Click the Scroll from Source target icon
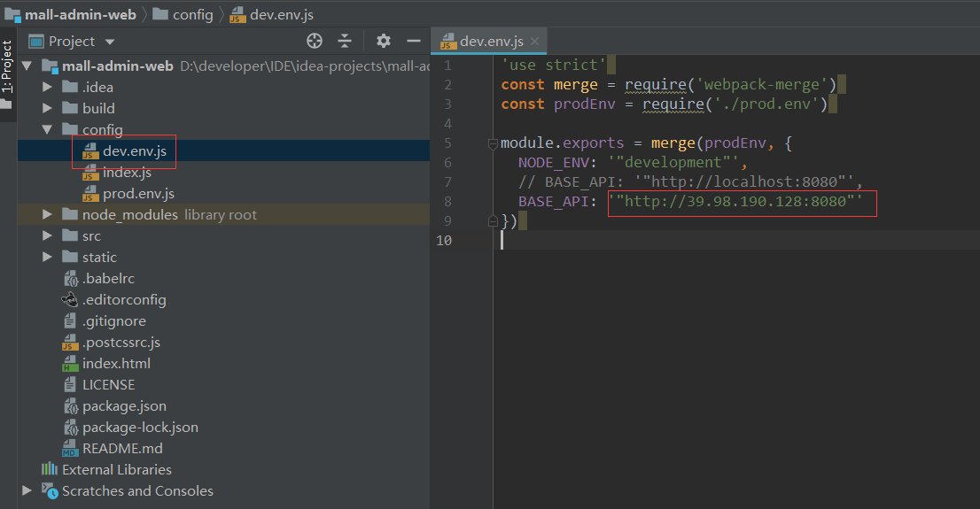Image resolution: width=980 pixels, height=509 pixels. (315, 41)
